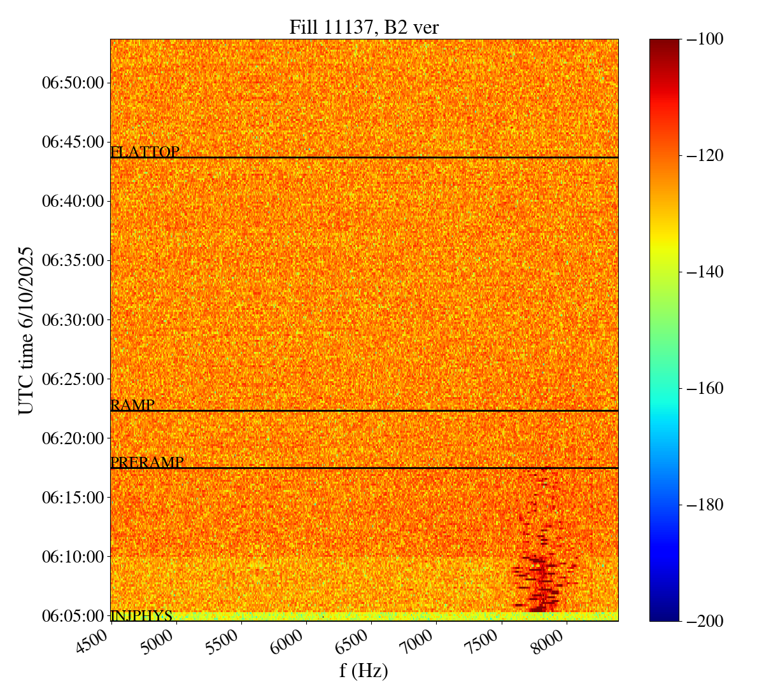Pick the dark red top of colorbar
This screenshot has height=700, width=764.
(x=664, y=43)
